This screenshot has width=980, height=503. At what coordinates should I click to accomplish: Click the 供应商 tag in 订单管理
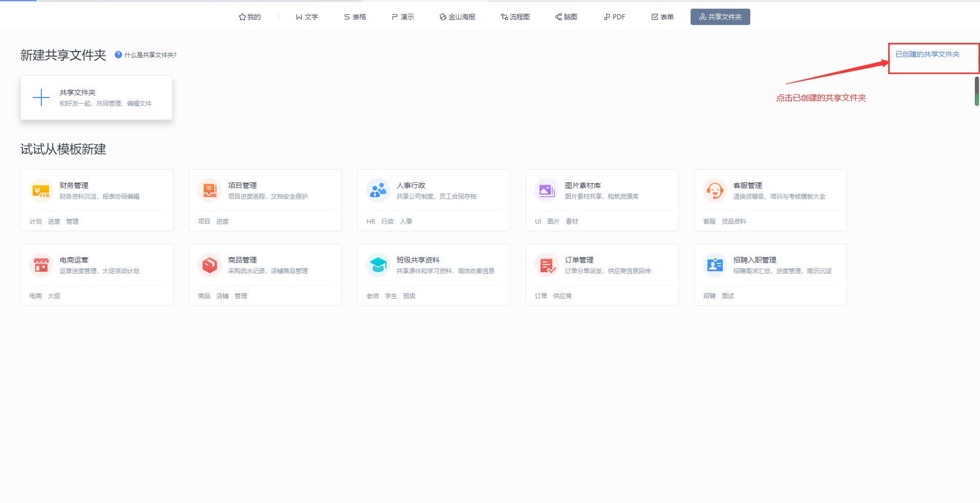point(562,296)
